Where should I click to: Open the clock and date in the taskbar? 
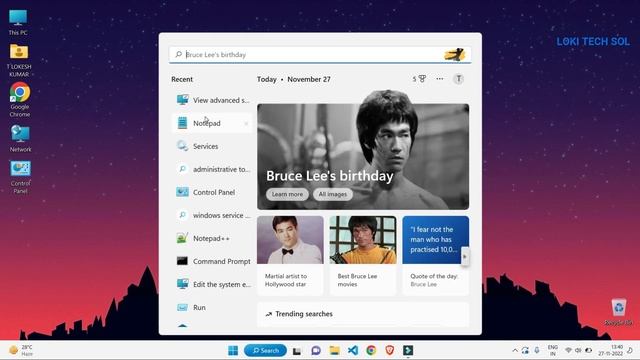611,350
